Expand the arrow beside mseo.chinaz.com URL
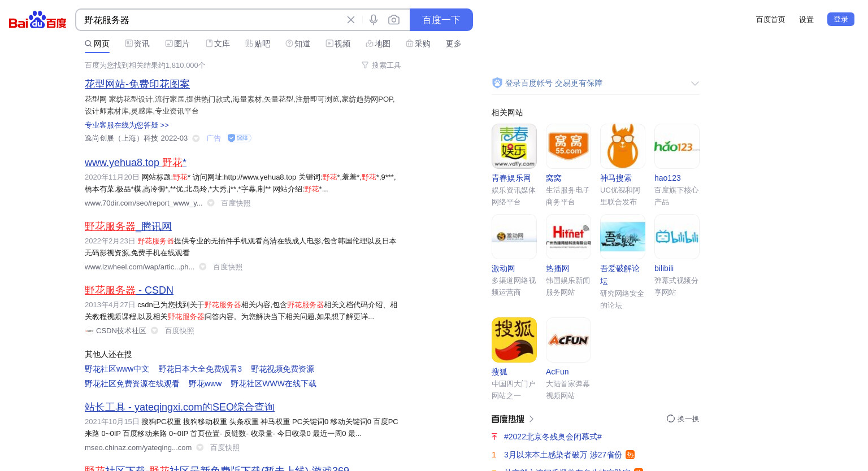The width and height of the screenshot is (868, 471). point(200,447)
